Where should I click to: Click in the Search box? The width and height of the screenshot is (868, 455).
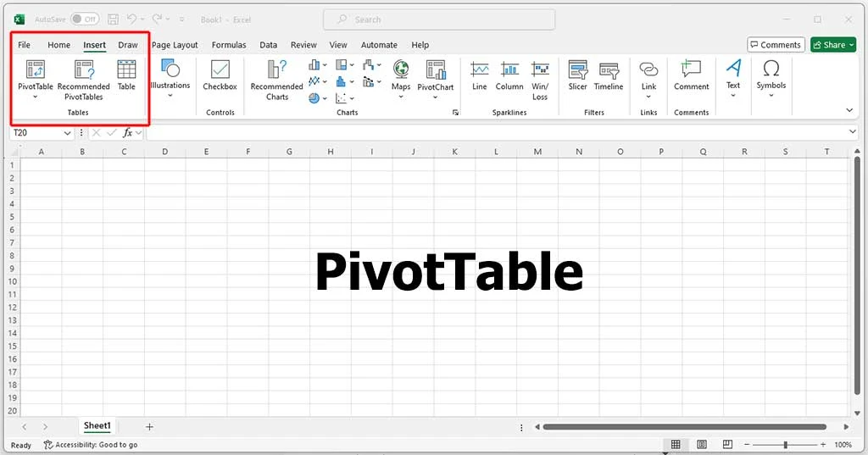click(439, 19)
